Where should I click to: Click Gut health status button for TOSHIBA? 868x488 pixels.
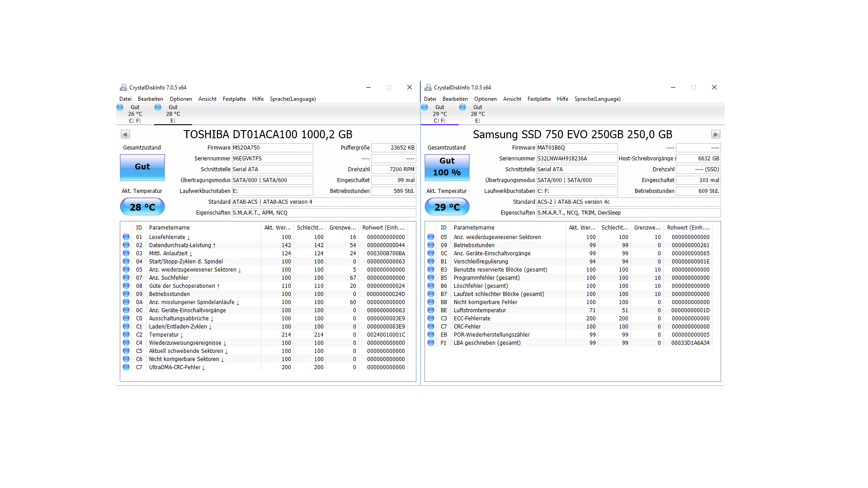click(142, 167)
